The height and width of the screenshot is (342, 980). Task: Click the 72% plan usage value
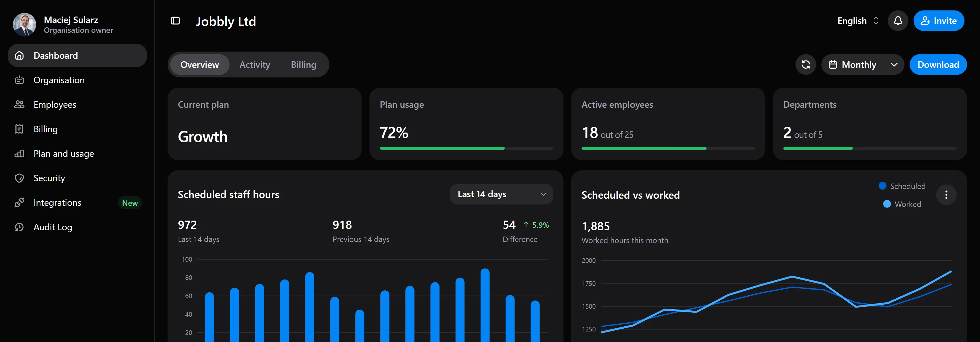coord(394,133)
